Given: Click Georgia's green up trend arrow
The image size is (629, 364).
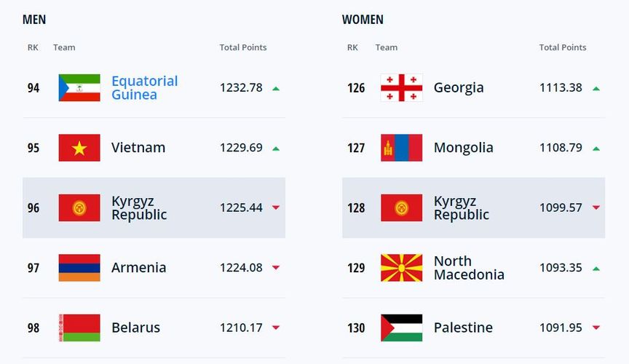Looking at the screenshot, I should pos(596,88).
